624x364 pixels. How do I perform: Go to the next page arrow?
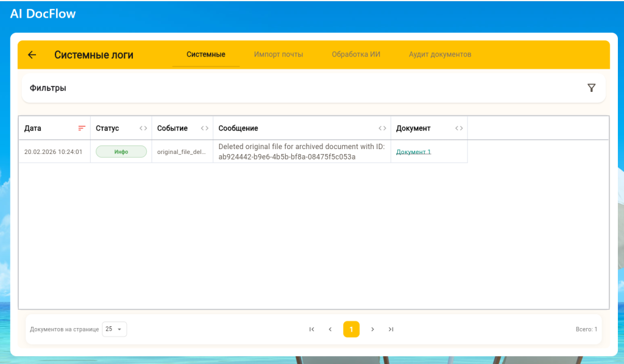[x=372, y=329]
